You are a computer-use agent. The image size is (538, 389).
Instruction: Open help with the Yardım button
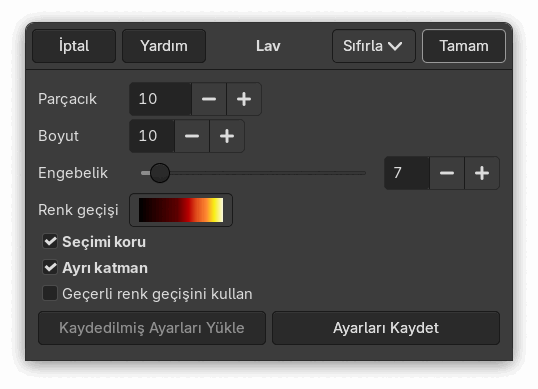point(164,46)
